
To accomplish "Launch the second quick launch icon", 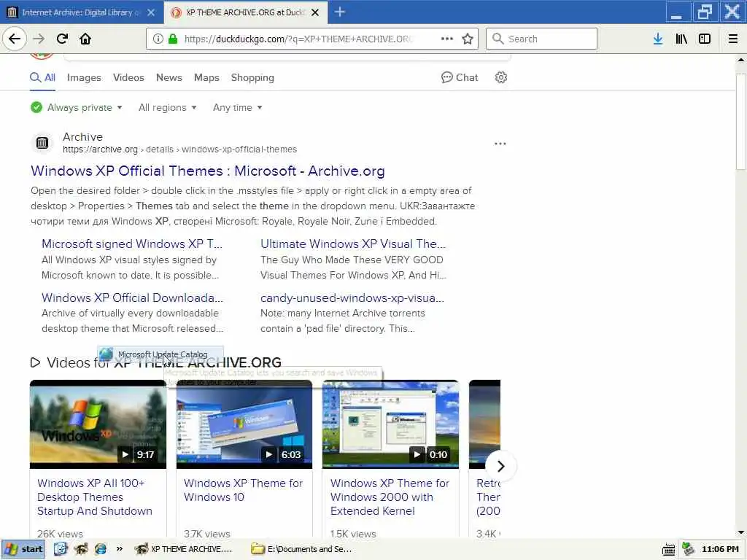I will click(x=80, y=549).
